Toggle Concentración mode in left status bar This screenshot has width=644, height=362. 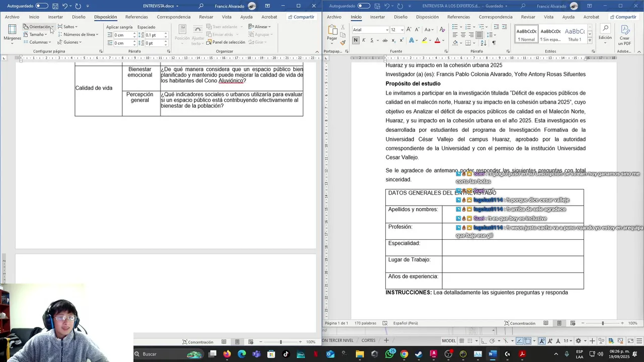click(x=198, y=342)
